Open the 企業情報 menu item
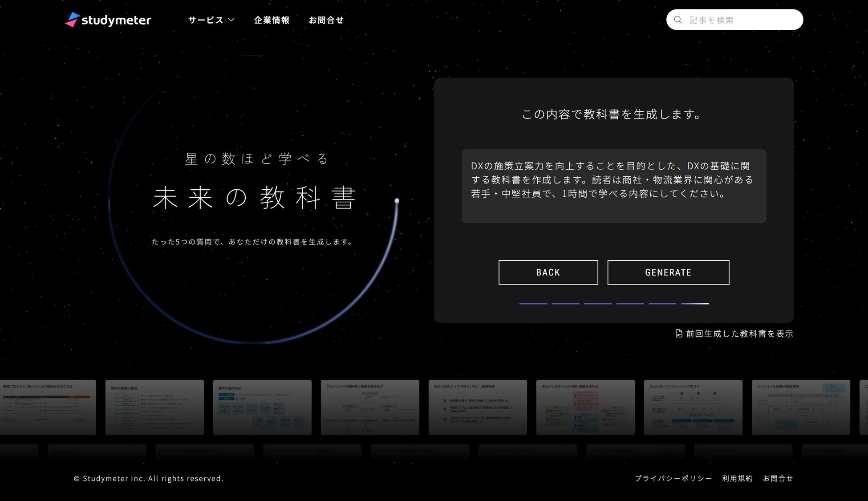Viewport: 868px width, 501px height. [x=272, y=20]
